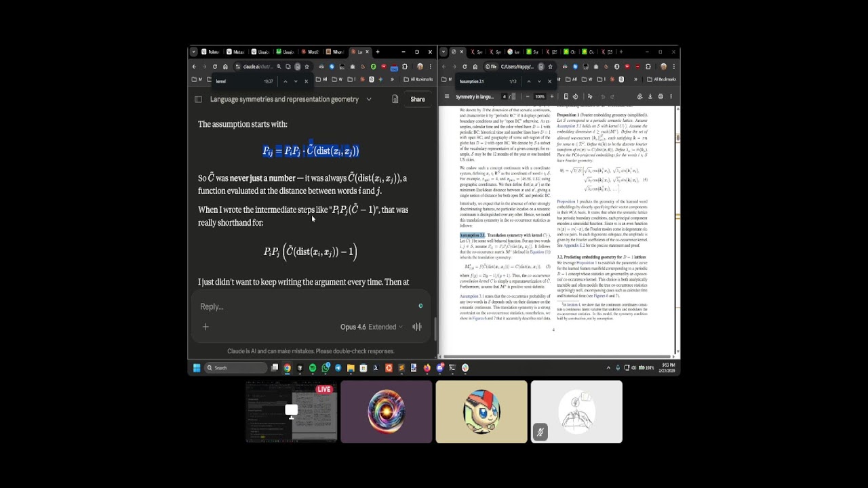This screenshot has width=868, height=488.
Task: Open the PDF viewer sidebar menu icon
Action: point(446,96)
